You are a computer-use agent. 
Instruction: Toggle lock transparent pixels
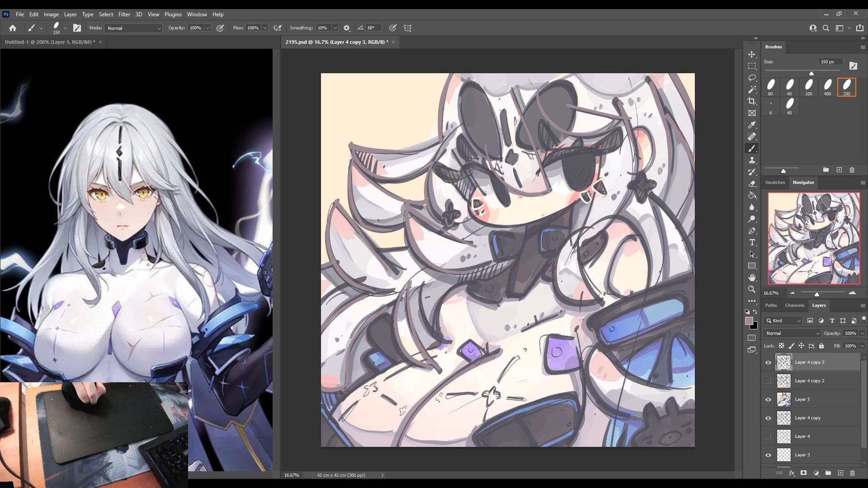781,346
